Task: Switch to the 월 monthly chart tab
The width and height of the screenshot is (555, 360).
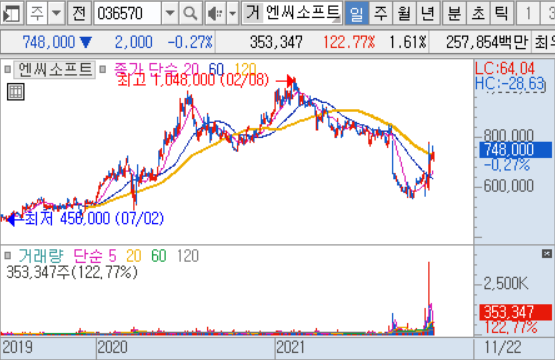Action: coord(404,13)
